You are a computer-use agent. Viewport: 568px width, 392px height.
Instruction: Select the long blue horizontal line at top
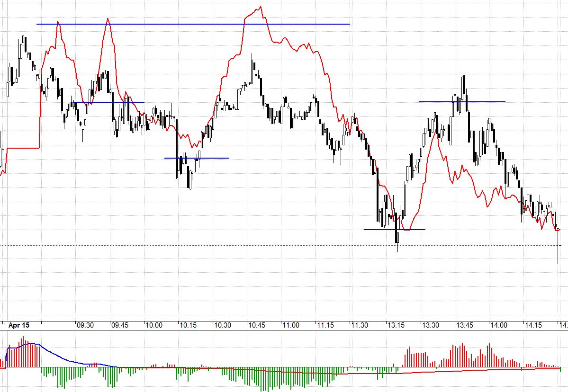pos(189,24)
